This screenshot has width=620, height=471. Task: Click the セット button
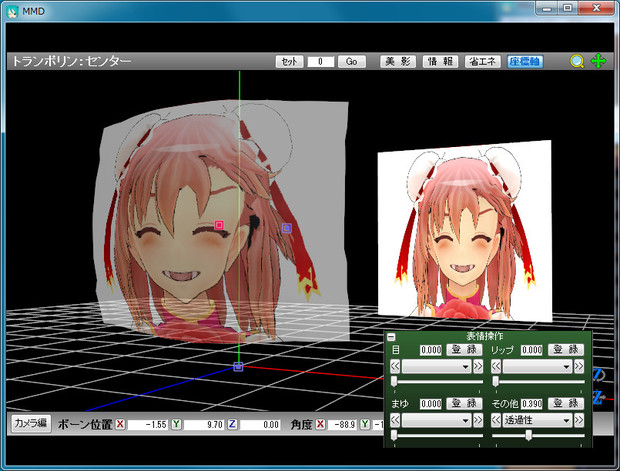coord(289,61)
